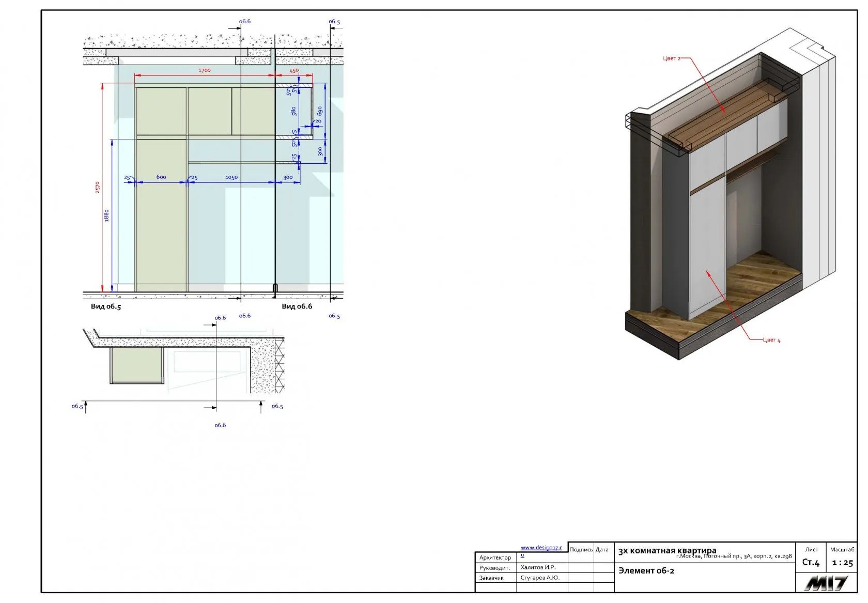
Task: Select the "Цвет 4" callout label
Action: coord(771,340)
